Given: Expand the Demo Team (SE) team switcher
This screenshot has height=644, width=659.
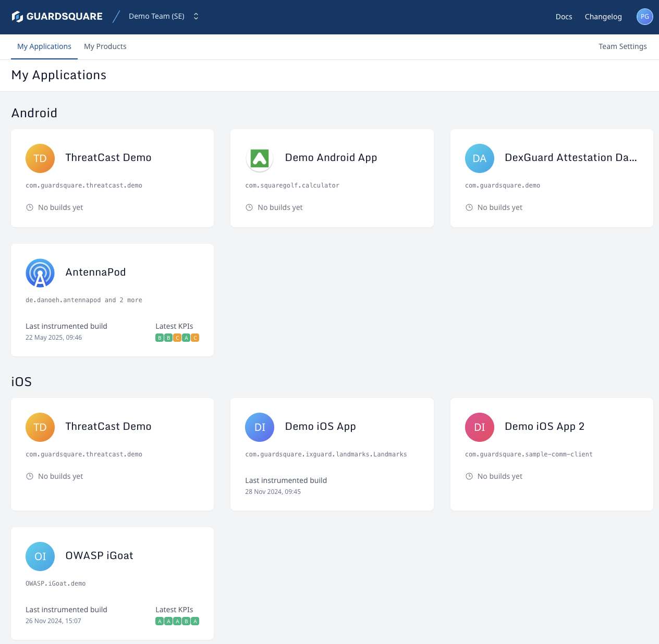Looking at the screenshot, I should [164, 17].
